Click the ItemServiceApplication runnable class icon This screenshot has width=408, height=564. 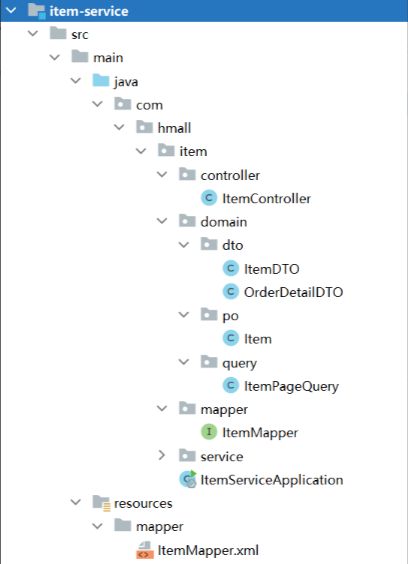[188, 479]
